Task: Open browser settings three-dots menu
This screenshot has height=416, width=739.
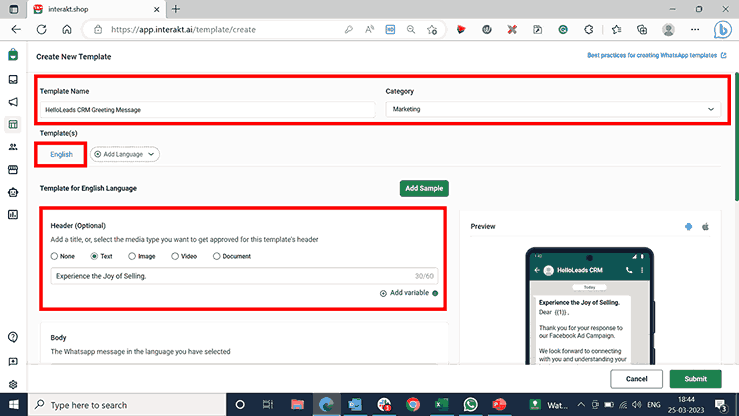Action: pyautogui.click(x=695, y=29)
